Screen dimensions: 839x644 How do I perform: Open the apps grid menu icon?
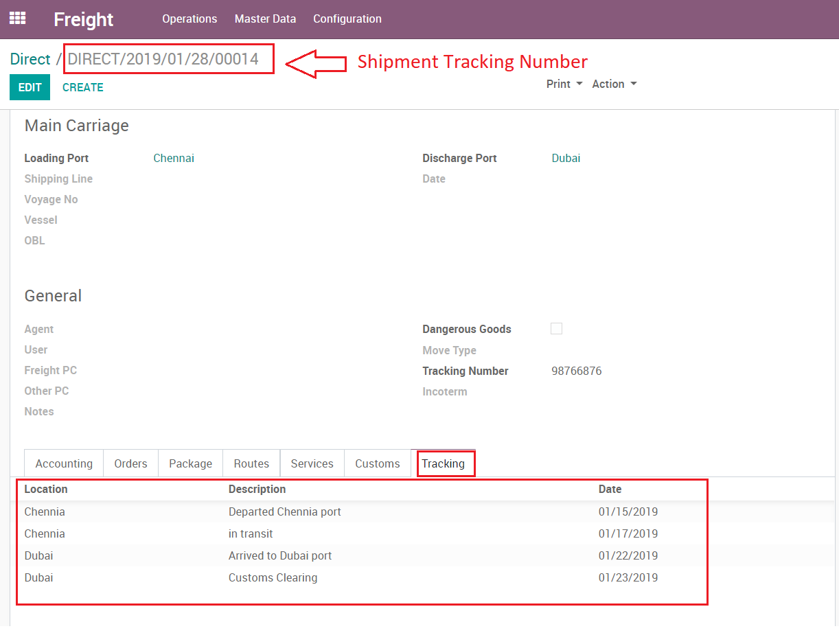(17, 19)
